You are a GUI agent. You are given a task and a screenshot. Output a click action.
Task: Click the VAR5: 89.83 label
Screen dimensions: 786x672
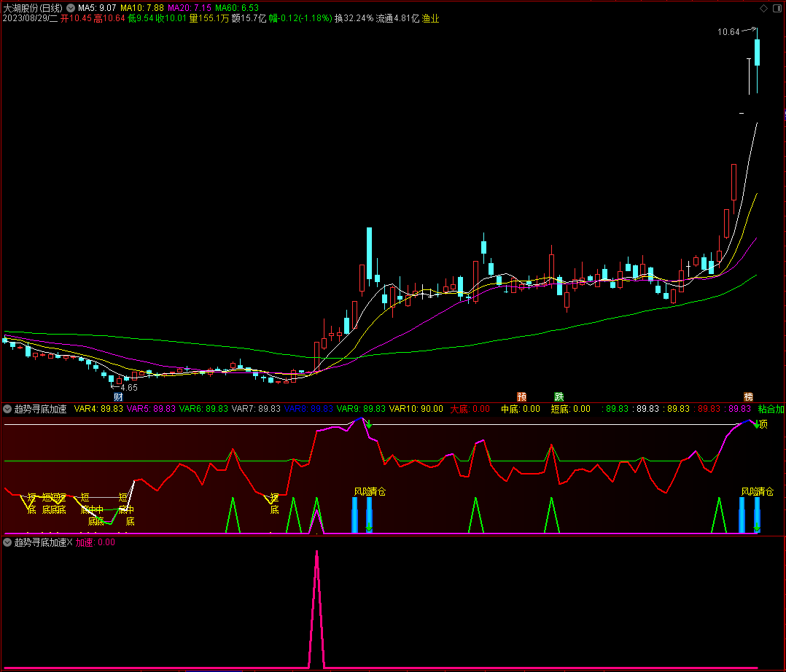click(152, 409)
